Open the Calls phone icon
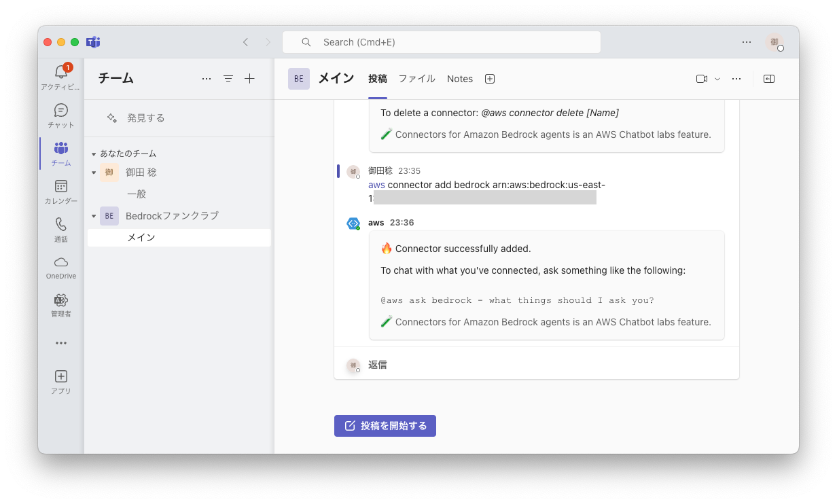The image size is (837, 504). click(61, 224)
